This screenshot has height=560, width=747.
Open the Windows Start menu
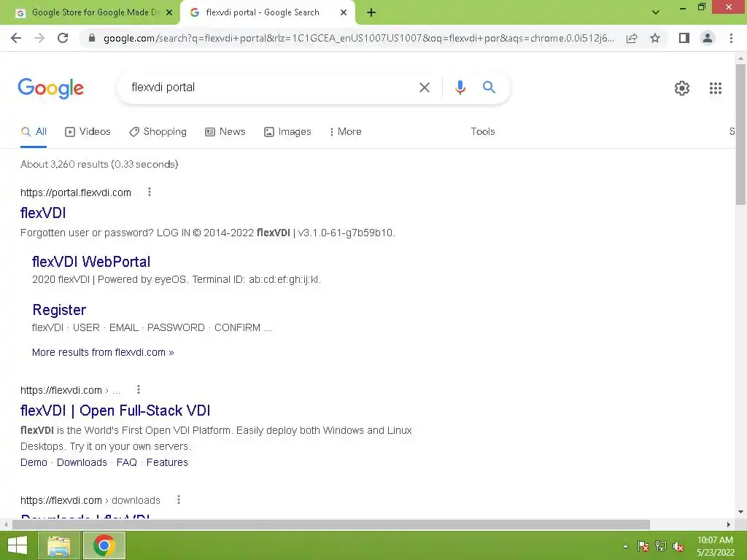tap(18, 545)
